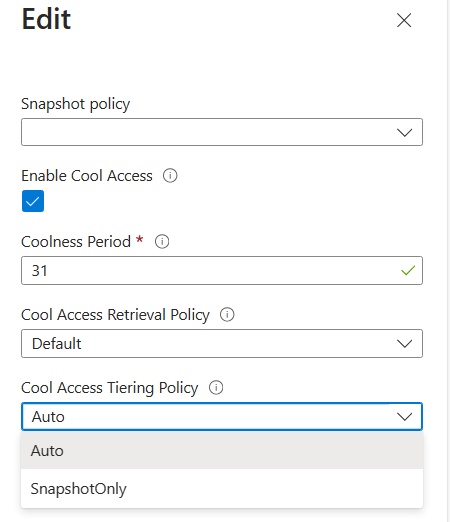Click info icon beside Cool Access Retrieval Policy

(x=227, y=314)
